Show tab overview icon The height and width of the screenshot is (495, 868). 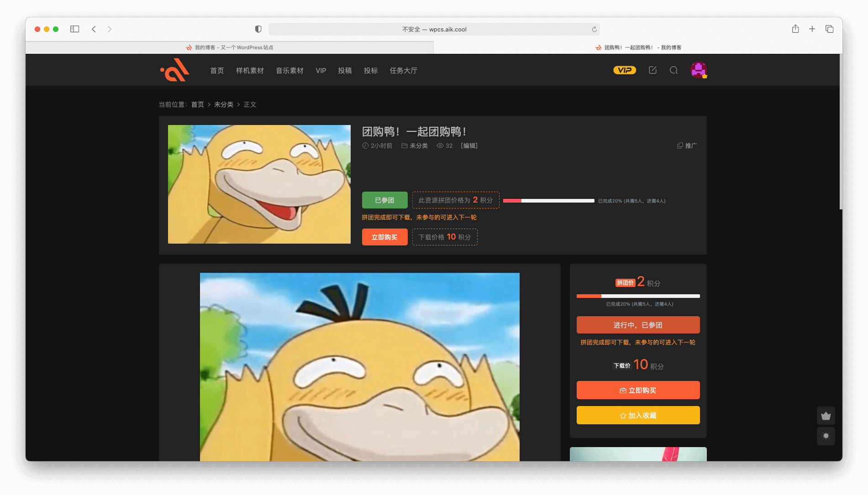click(829, 29)
